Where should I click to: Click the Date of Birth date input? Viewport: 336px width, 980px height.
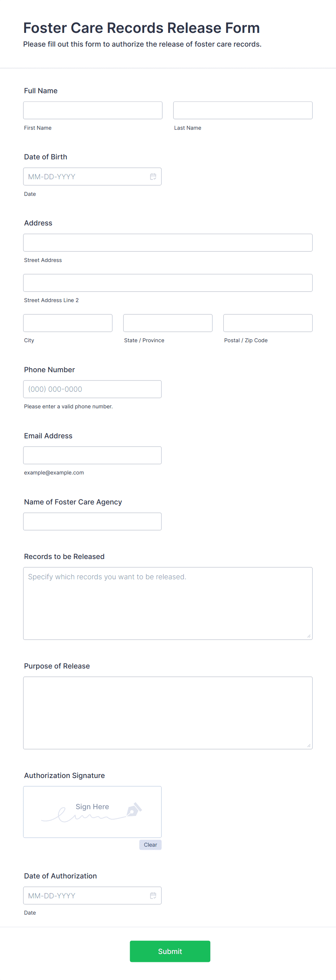tap(92, 176)
